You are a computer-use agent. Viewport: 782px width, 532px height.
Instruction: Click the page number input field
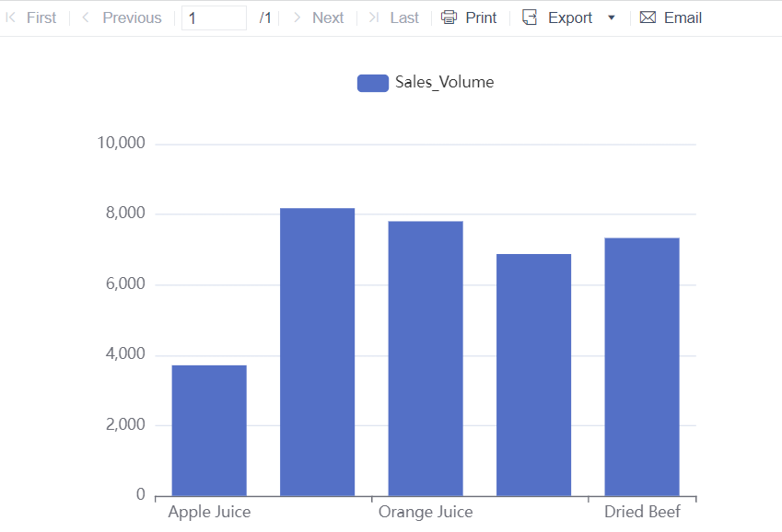[214, 17]
